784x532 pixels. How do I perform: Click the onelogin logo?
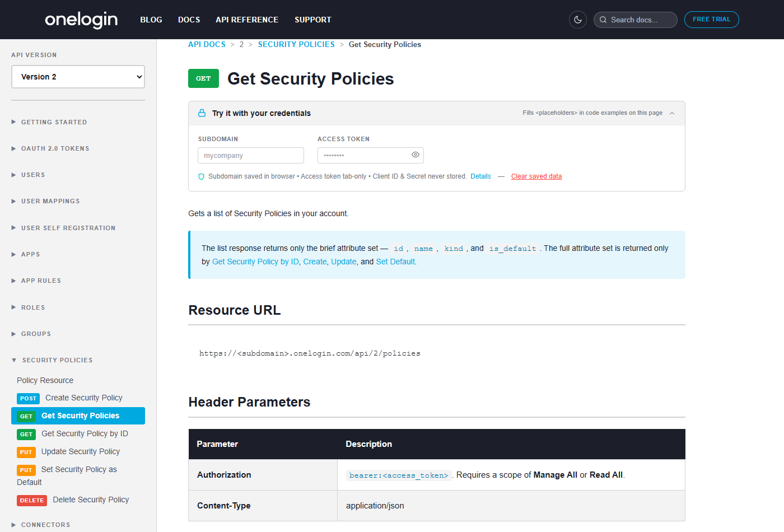(x=81, y=20)
